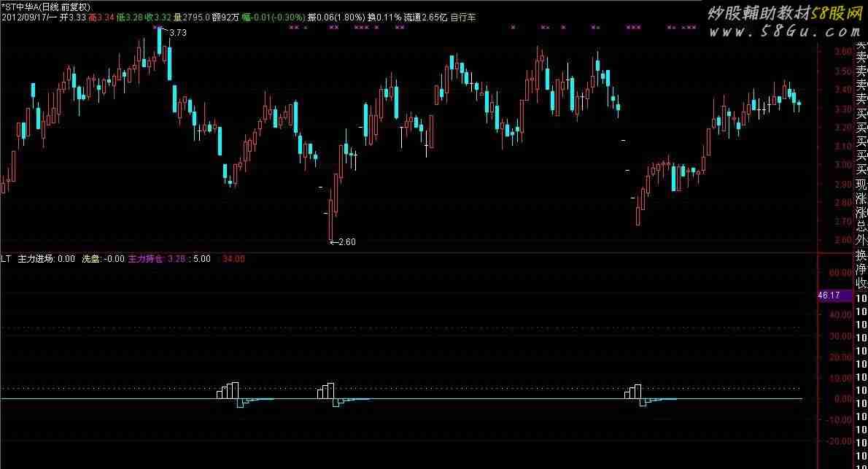
Task: Click the amplitude 振0.06(1.80%) readout
Action: point(336,18)
